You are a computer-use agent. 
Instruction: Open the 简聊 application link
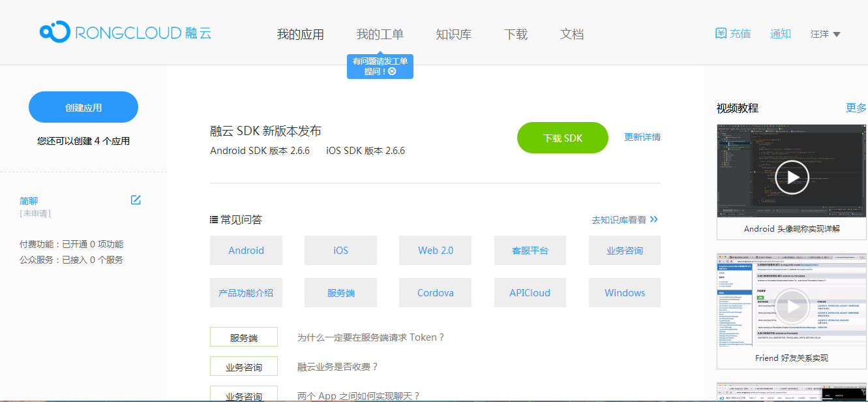(x=29, y=200)
